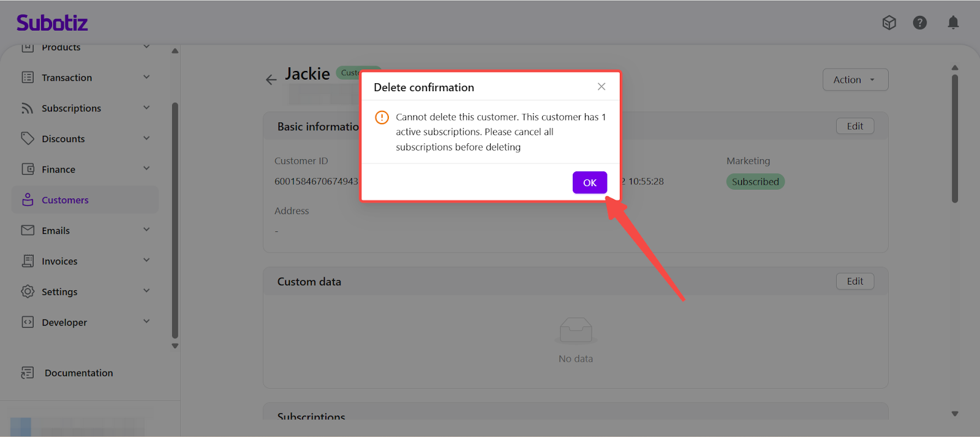
Task: Open the Documentation link in sidebar
Action: 78,373
